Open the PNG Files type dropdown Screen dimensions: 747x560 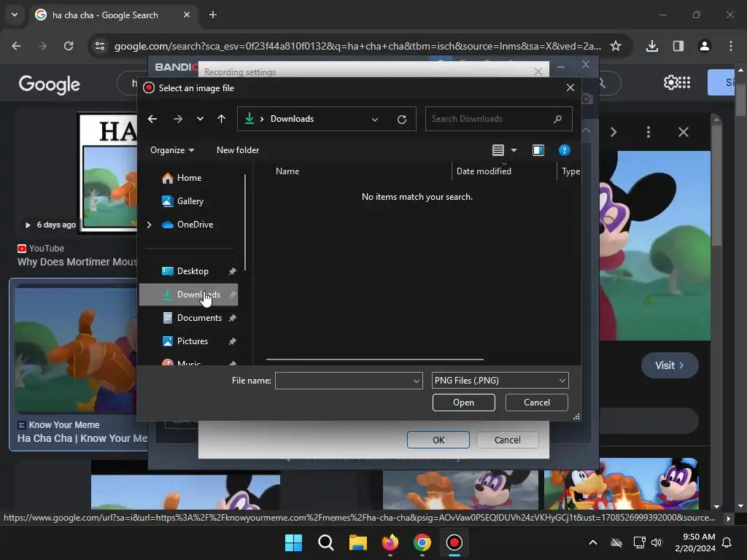(x=500, y=381)
